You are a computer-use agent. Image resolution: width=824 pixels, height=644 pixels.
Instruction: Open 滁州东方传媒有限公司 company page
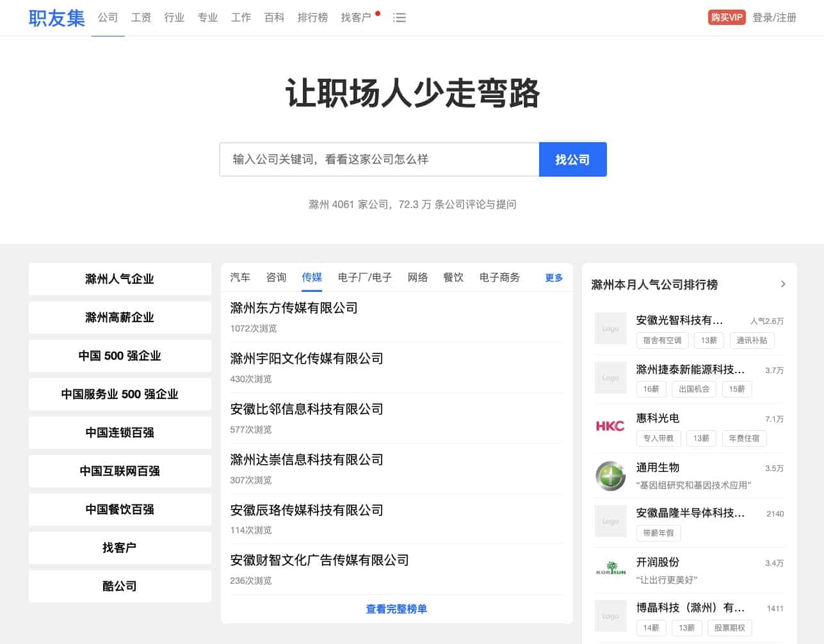[294, 308]
